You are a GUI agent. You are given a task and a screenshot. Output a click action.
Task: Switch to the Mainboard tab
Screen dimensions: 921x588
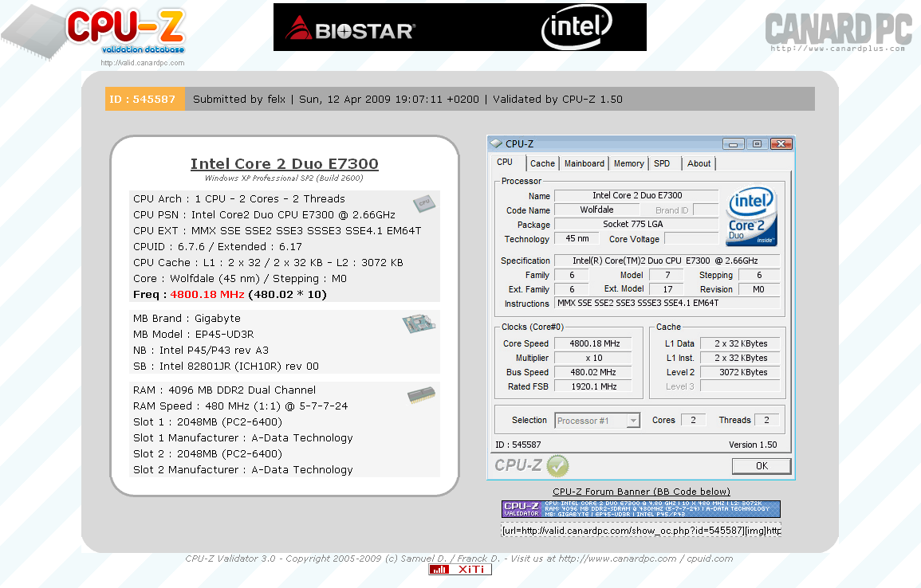tap(584, 163)
